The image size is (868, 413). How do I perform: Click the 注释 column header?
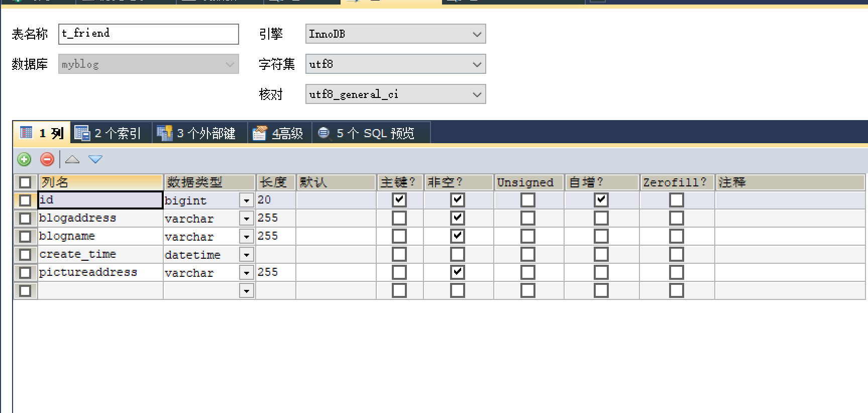tap(790, 182)
